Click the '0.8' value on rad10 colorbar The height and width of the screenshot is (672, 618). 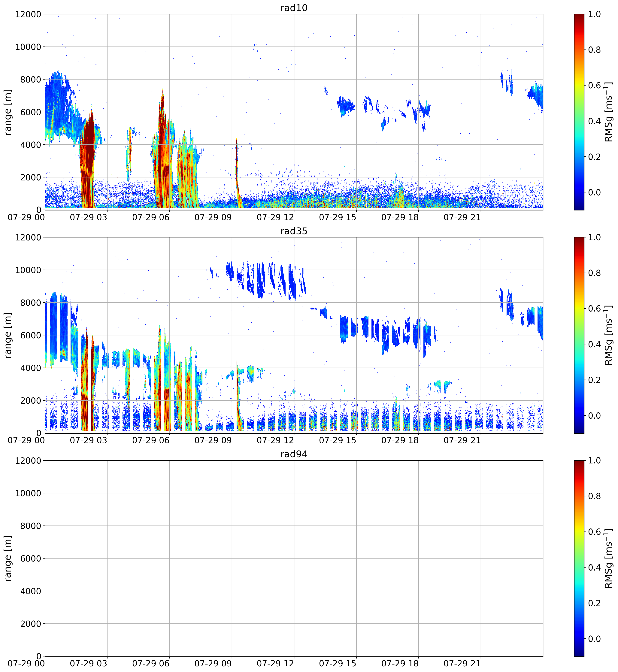tap(595, 50)
